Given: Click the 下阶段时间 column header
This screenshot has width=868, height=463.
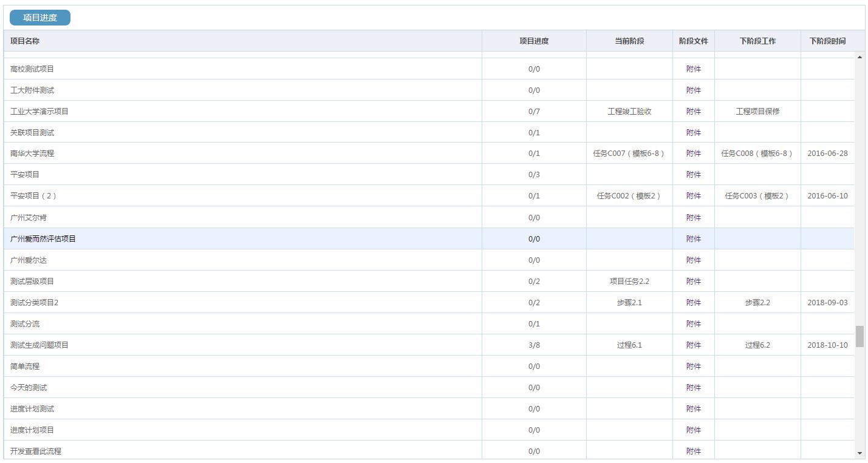Looking at the screenshot, I should click(x=827, y=41).
